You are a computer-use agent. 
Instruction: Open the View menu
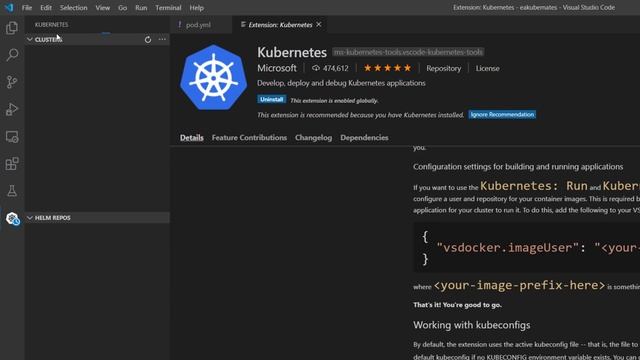pyautogui.click(x=102, y=8)
